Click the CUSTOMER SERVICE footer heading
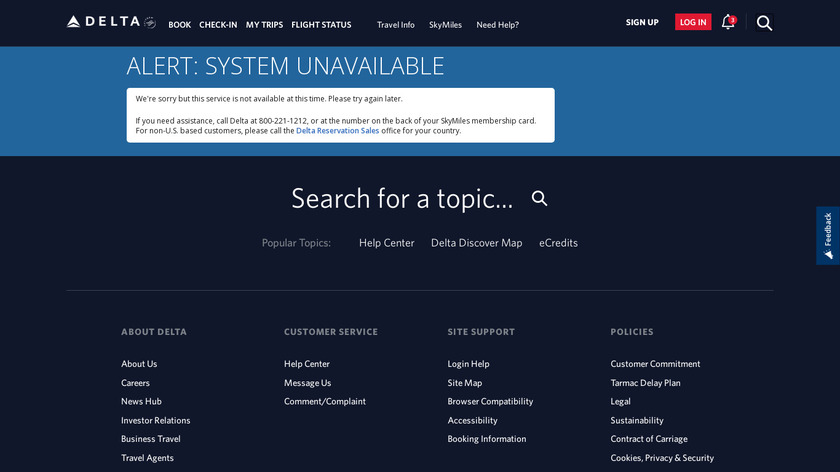The height and width of the screenshot is (472, 840). (x=331, y=332)
